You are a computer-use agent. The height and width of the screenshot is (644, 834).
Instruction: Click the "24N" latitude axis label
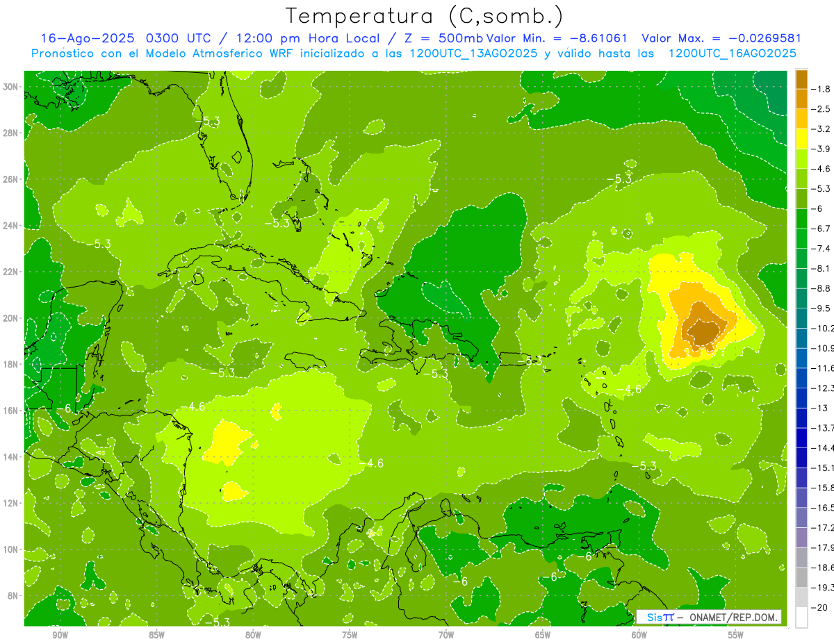[11, 226]
